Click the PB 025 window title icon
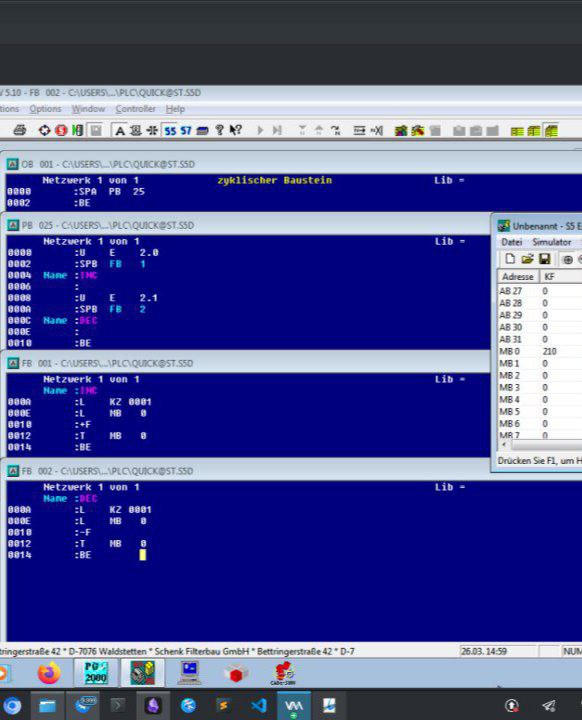The height and width of the screenshot is (720, 582). (13, 225)
